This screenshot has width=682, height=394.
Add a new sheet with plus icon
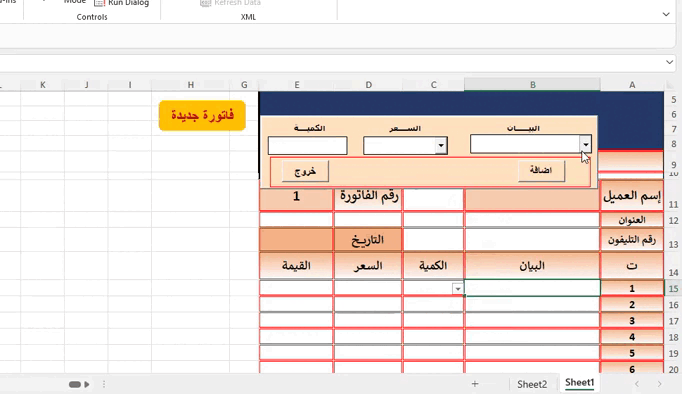click(475, 384)
